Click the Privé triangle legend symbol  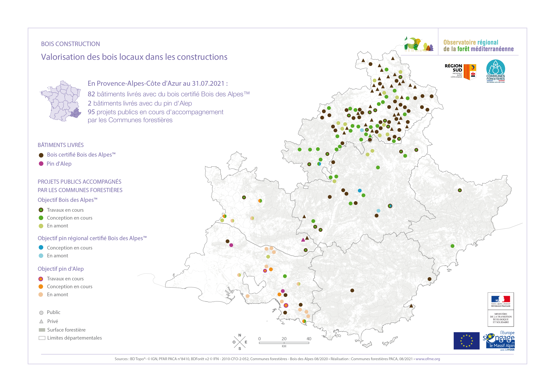[x=41, y=321]
